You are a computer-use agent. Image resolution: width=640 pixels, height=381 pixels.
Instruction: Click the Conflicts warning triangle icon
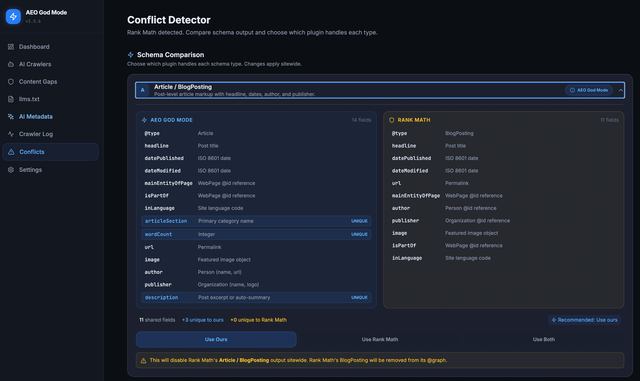tap(11, 152)
